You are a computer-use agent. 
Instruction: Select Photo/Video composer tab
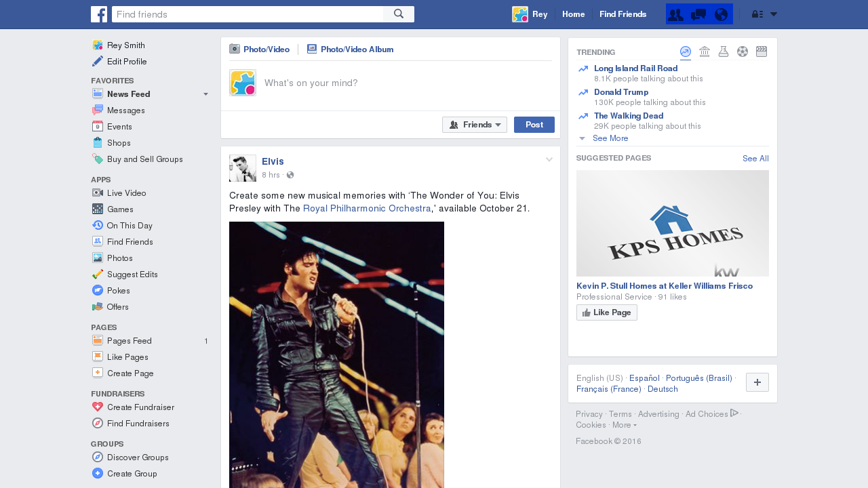259,49
